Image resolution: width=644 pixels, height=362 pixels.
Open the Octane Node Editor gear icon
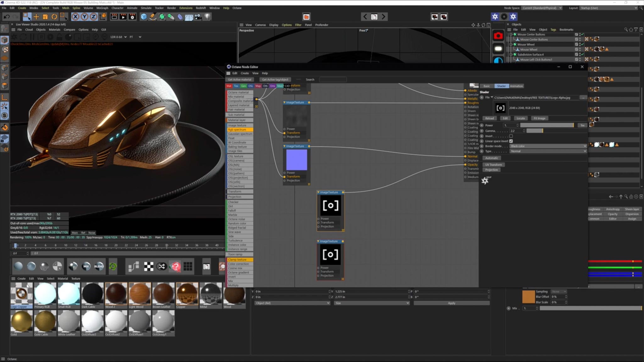[504, 16]
